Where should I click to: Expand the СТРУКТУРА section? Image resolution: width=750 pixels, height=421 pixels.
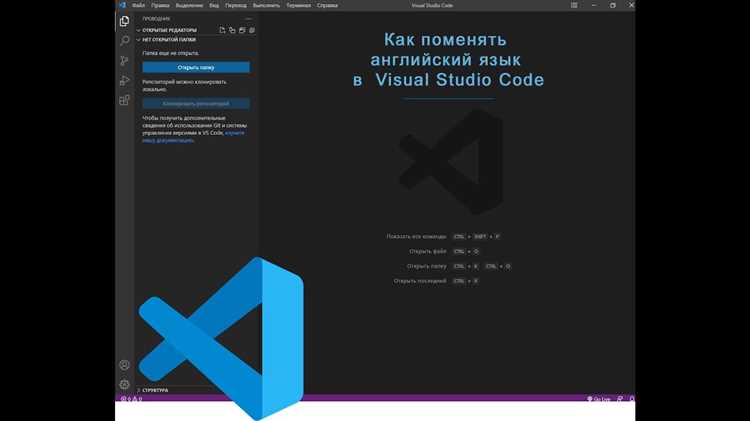[153, 390]
